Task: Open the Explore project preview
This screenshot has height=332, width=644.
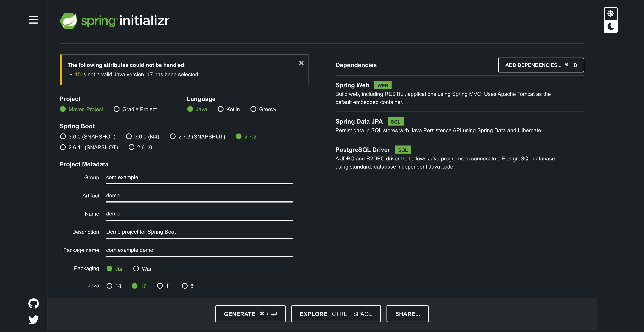Action: [x=336, y=313]
